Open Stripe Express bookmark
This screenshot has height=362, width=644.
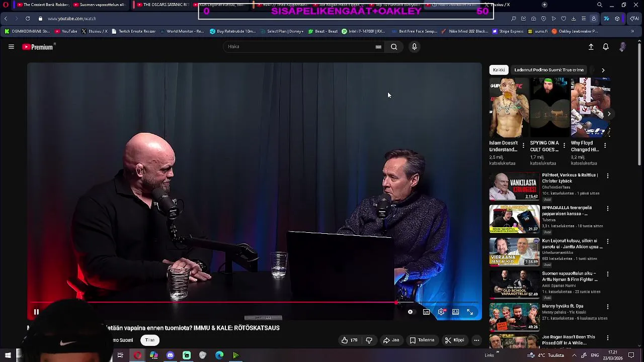click(x=508, y=31)
